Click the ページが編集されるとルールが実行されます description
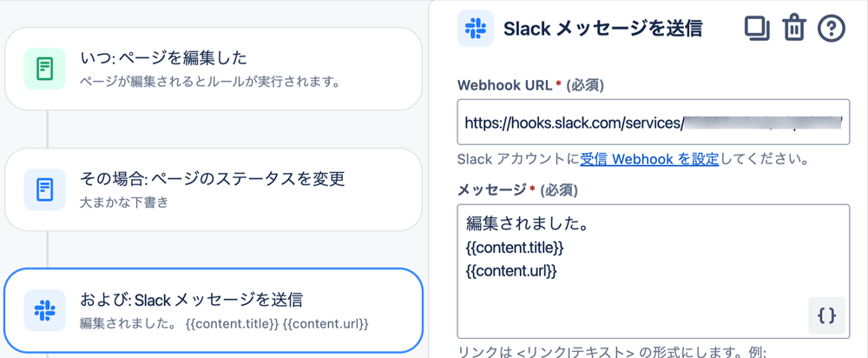 [209, 83]
